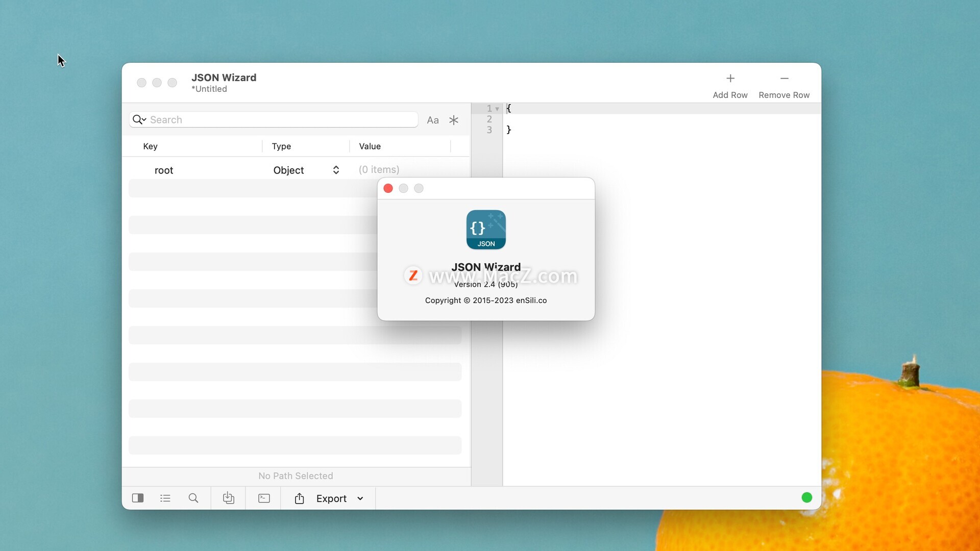Open the Object type selector for root
The image size is (980, 551).
pos(306,170)
